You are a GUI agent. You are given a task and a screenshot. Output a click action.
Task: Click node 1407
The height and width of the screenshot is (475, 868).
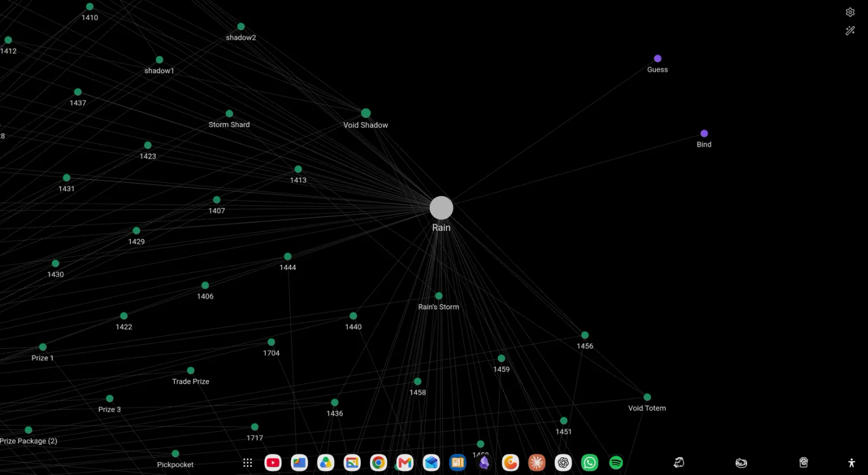pos(216,200)
